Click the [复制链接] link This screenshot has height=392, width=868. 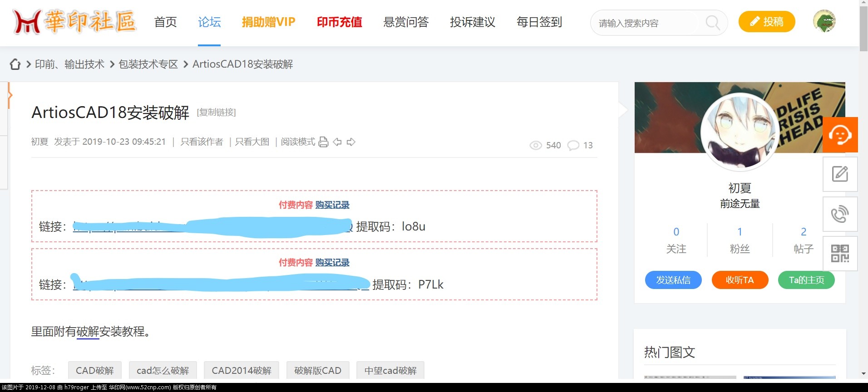(x=216, y=112)
